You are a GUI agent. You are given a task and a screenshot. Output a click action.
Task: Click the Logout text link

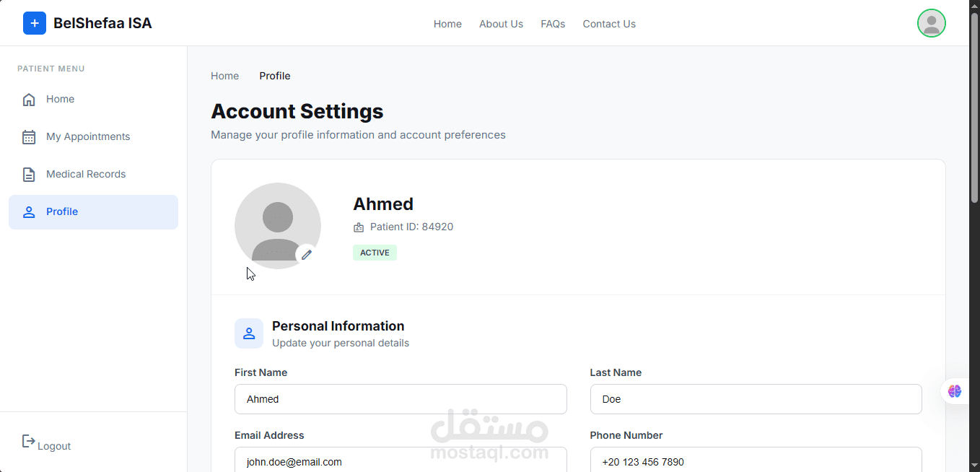54,446
